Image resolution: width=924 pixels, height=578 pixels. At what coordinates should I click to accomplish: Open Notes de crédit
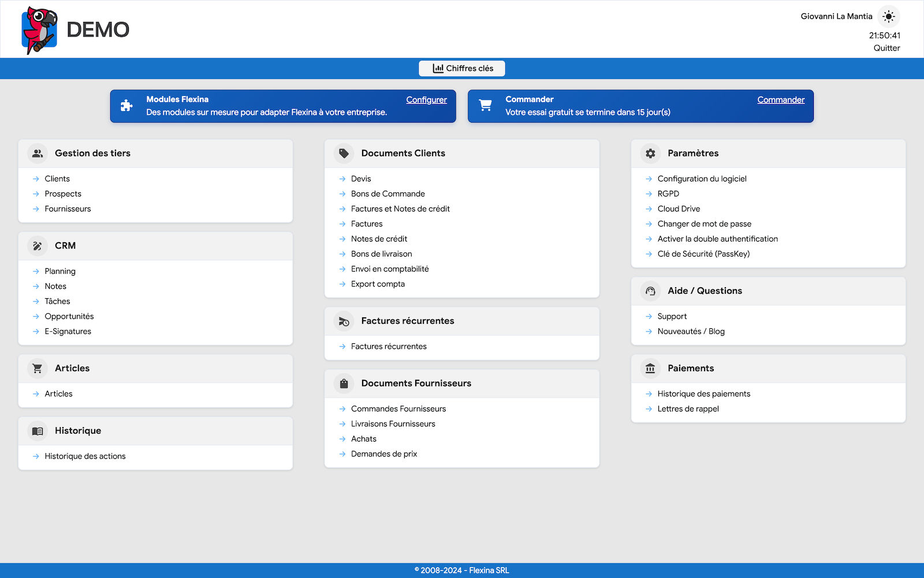point(379,239)
